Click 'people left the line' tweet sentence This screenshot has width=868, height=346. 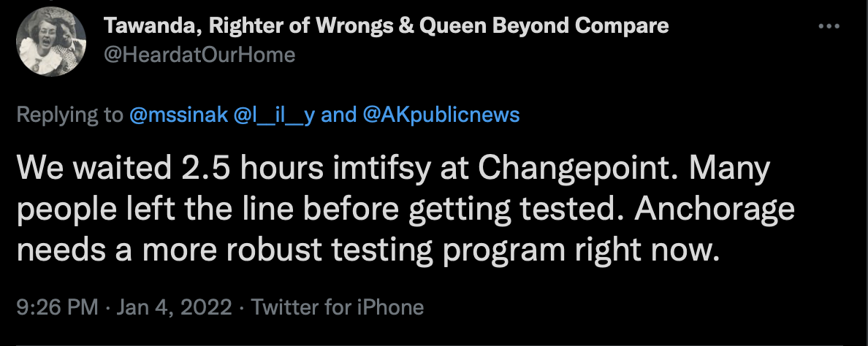point(154,209)
